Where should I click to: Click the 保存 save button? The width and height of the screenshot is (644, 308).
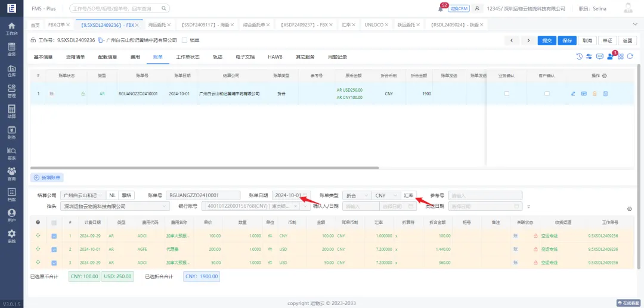click(566, 40)
